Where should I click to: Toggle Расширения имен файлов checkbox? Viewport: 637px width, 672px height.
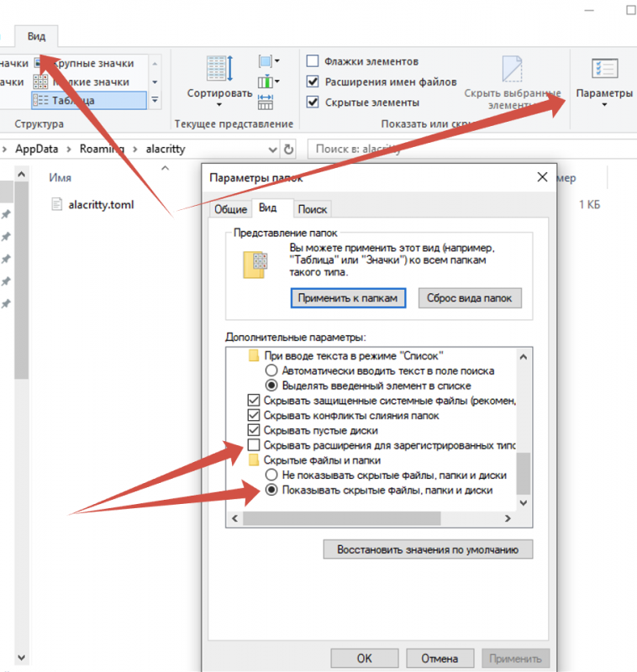(x=313, y=81)
